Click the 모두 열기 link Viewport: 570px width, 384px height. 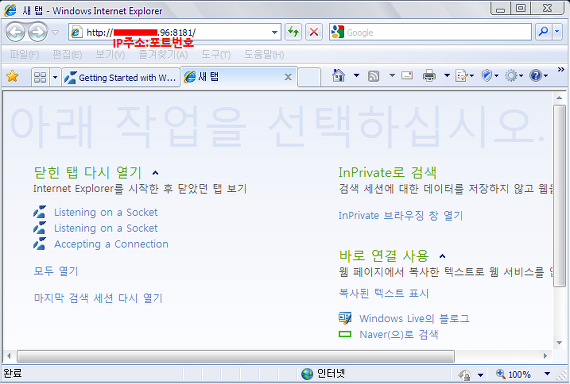pyautogui.click(x=56, y=271)
